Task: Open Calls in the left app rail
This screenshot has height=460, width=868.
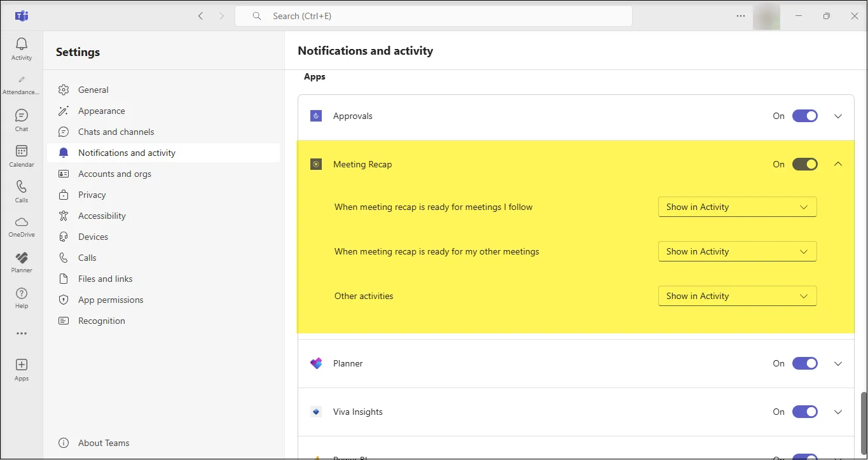Action: 22,192
